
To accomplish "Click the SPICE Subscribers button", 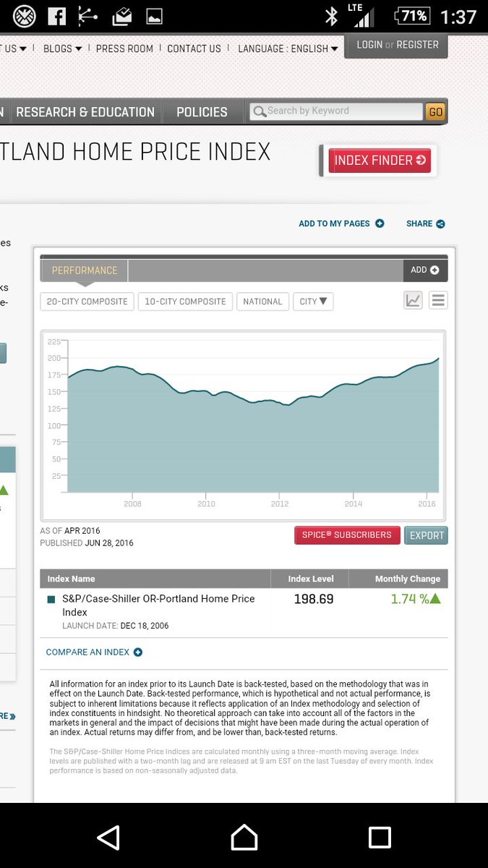I will tap(347, 535).
